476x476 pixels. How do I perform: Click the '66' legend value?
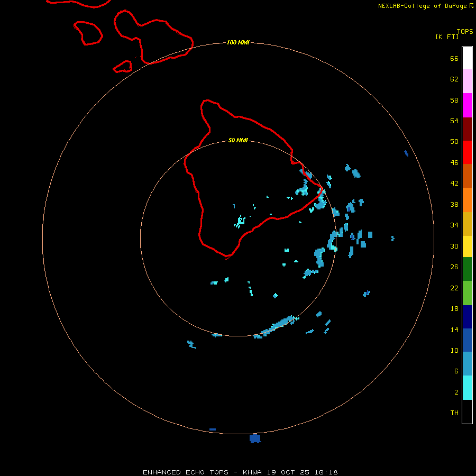(454, 58)
